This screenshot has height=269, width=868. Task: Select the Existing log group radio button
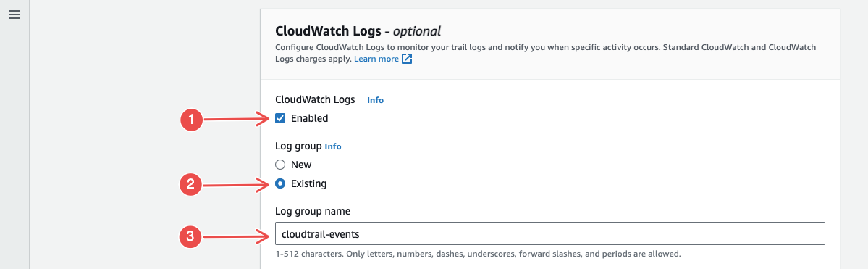tap(281, 183)
